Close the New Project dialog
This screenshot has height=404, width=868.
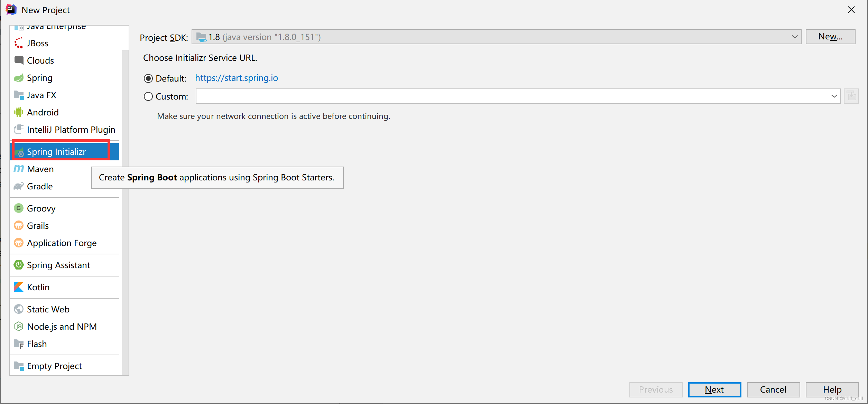click(x=851, y=10)
